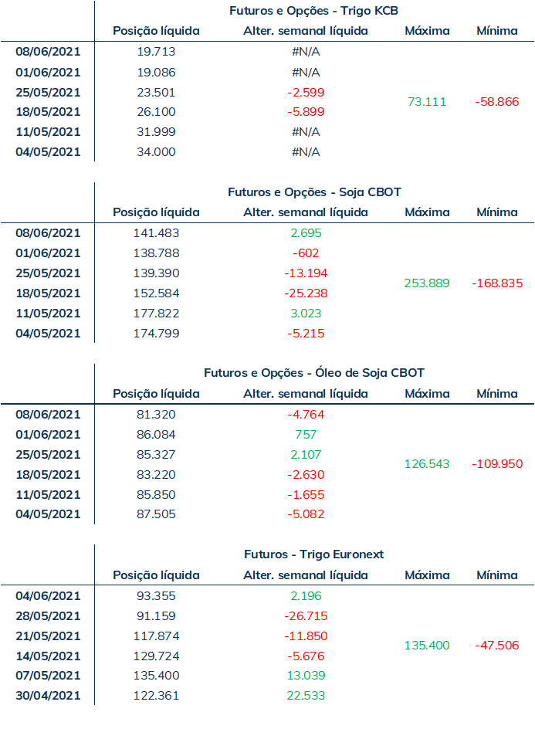Select the 08/06/2021 Trigo KCB position 19.713
The image size is (535, 756).
tap(156, 52)
